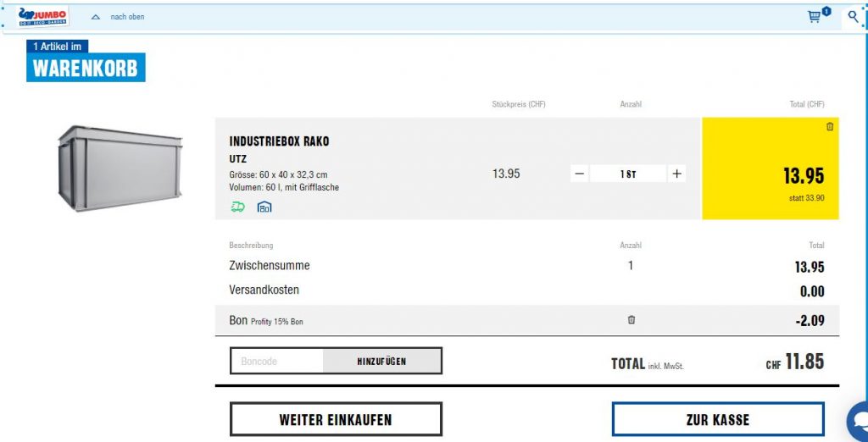Click the Stückpreis (CHF) column header
Screen dimensions: 868x442
[519, 104]
